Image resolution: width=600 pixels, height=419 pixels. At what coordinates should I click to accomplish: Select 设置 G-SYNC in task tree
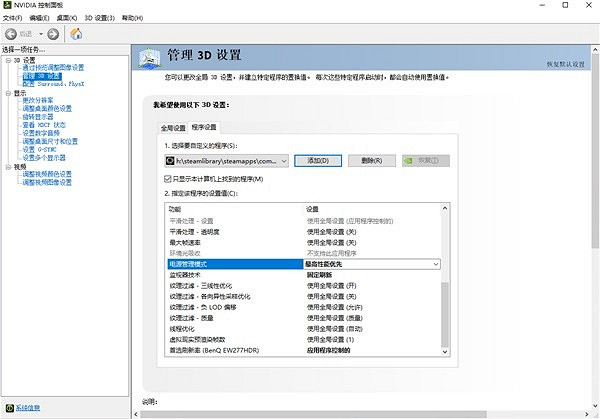pos(39,150)
